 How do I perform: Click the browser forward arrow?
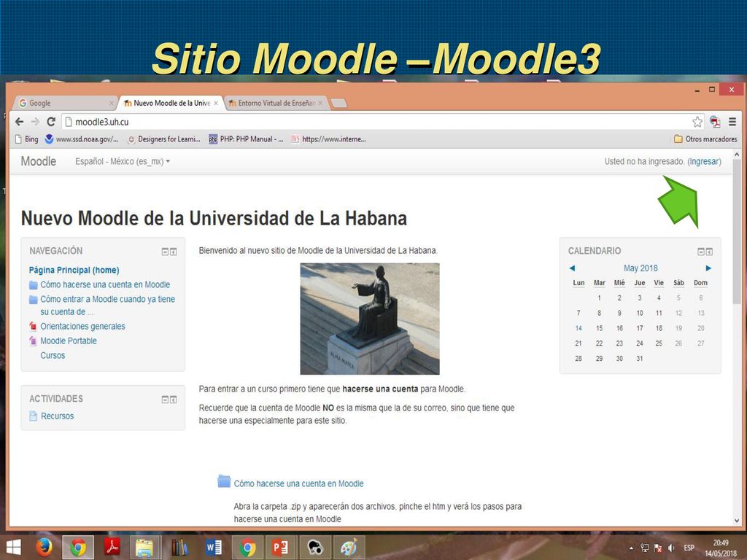pos(35,122)
